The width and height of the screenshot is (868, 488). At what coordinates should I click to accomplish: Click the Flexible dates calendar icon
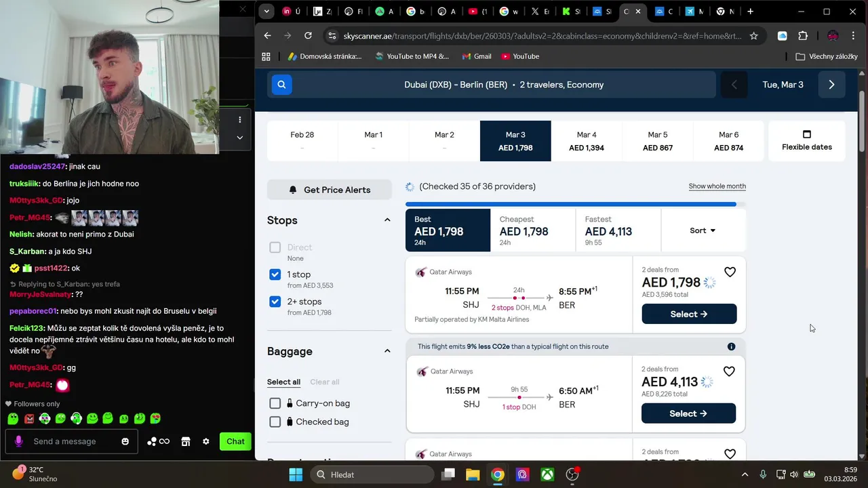(x=807, y=134)
